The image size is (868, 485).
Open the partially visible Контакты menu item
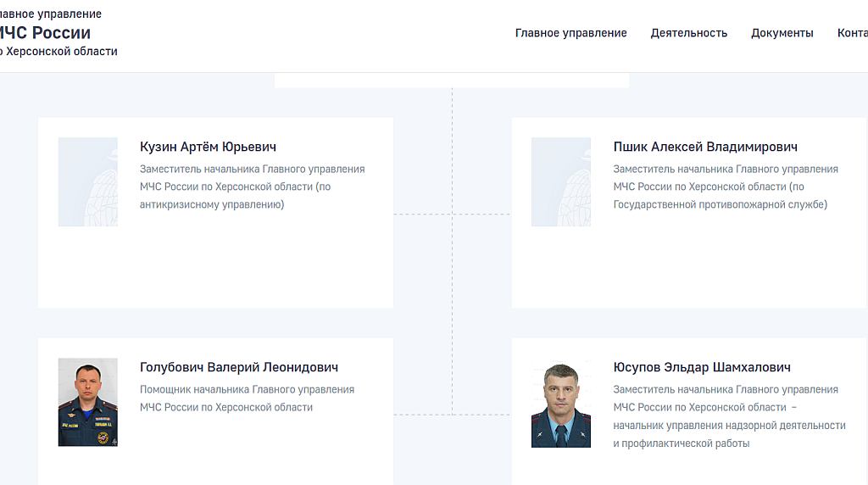click(851, 33)
